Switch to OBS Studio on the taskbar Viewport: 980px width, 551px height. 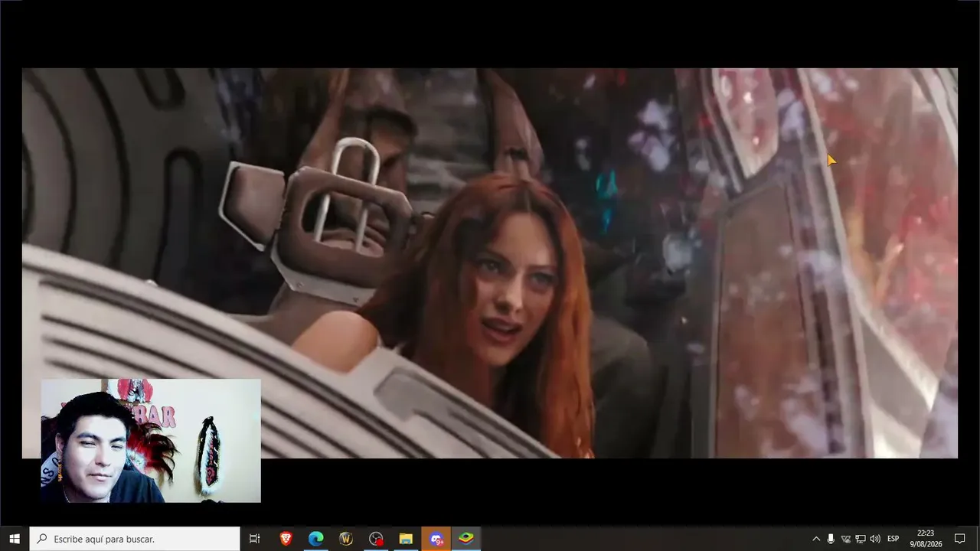376,539
